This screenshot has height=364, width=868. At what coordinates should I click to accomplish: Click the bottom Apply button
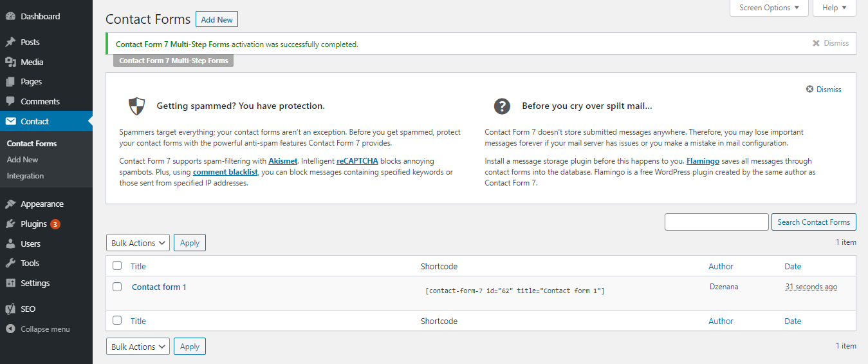pyautogui.click(x=190, y=347)
